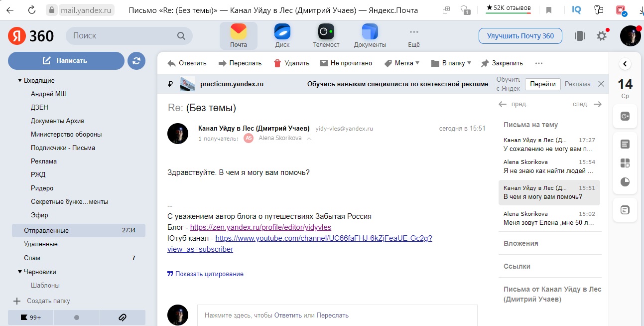Reply using the Ответить toolbar button
The height and width of the screenshot is (326, 644).
pos(187,63)
